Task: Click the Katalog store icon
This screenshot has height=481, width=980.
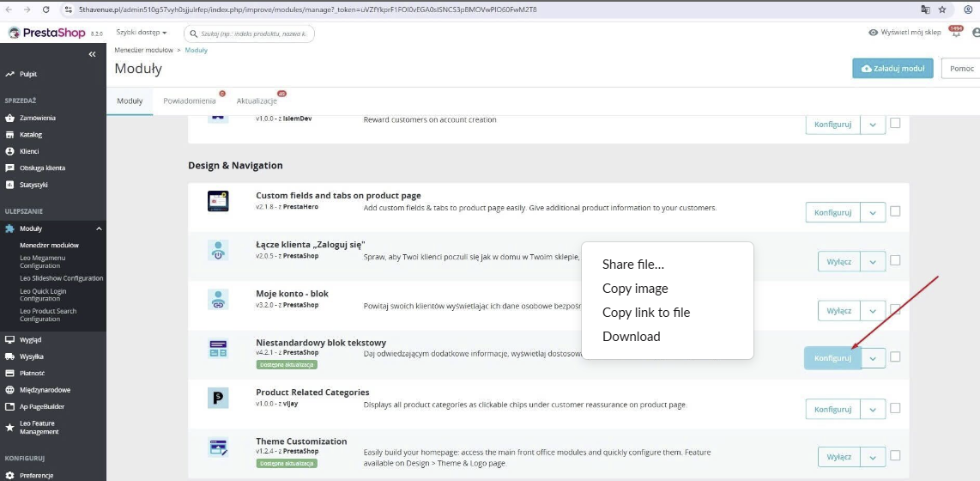Action: tap(9, 135)
